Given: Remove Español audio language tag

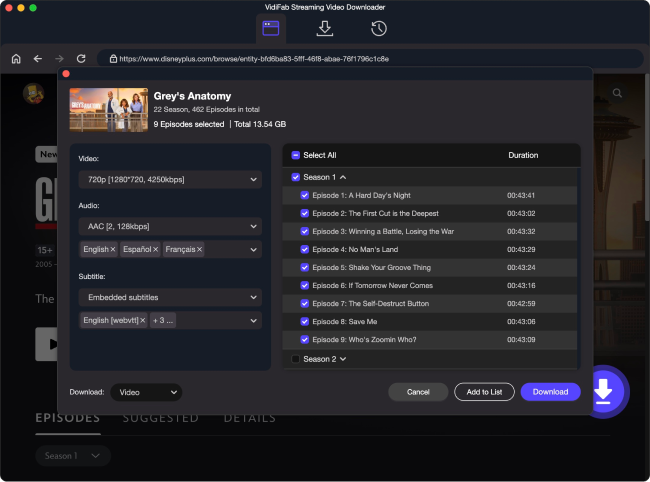Looking at the screenshot, I should point(155,249).
